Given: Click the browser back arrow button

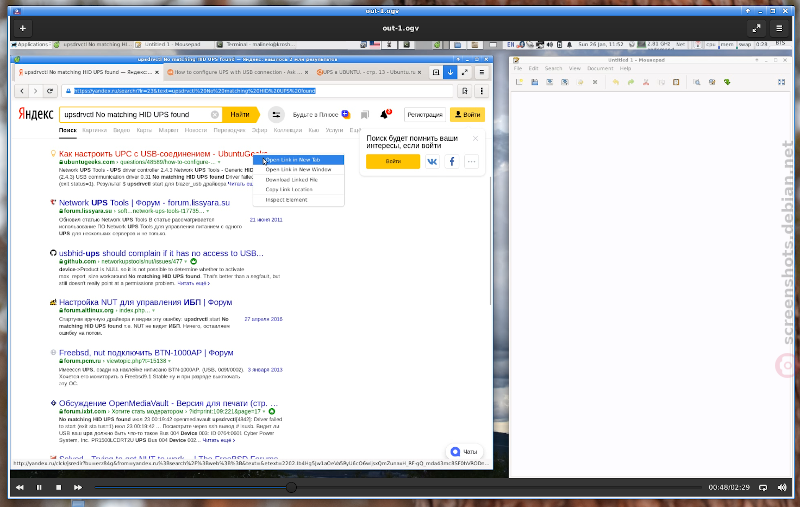Looking at the screenshot, I should 22,91.
